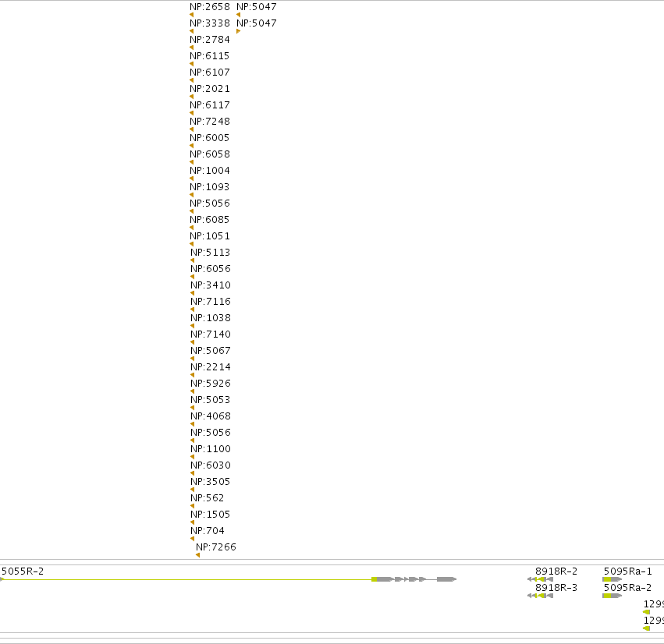Image resolution: width=664 pixels, height=644 pixels.
Task: Select the NP:7248 insertion label
Action: [x=210, y=122]
